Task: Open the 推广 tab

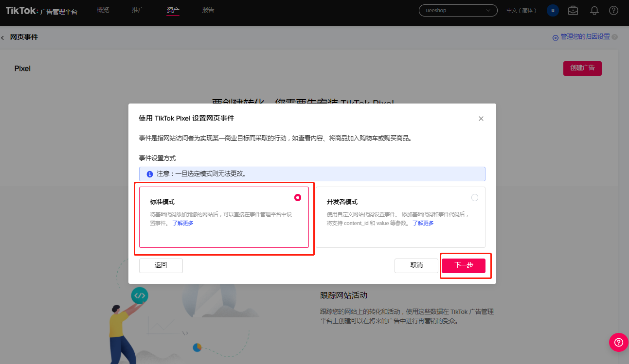Action: tap(138, 10)
